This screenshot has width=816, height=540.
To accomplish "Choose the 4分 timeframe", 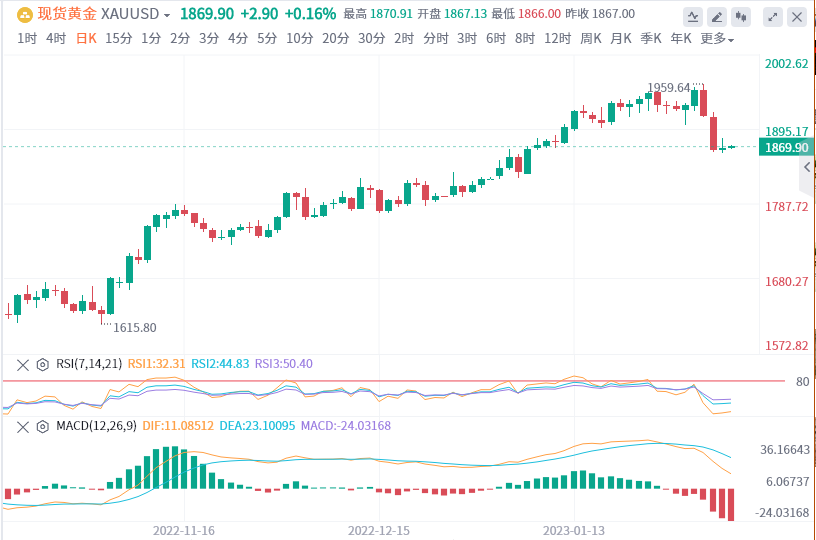I will (x=238, y=38).
